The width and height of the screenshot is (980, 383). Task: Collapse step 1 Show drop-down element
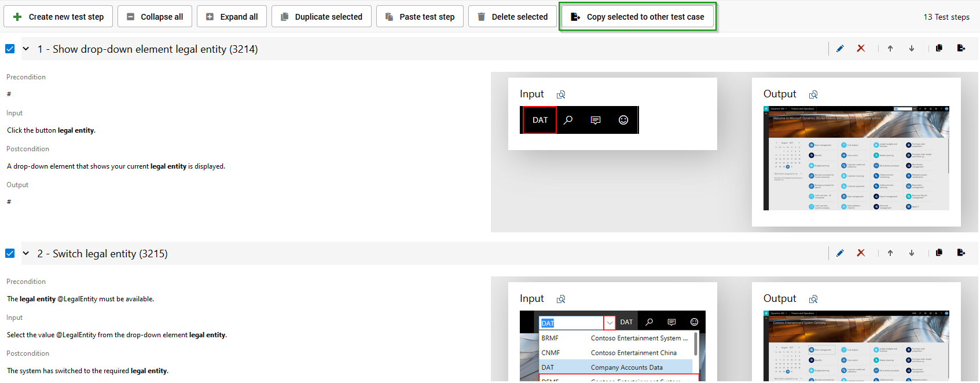[26, 49]
